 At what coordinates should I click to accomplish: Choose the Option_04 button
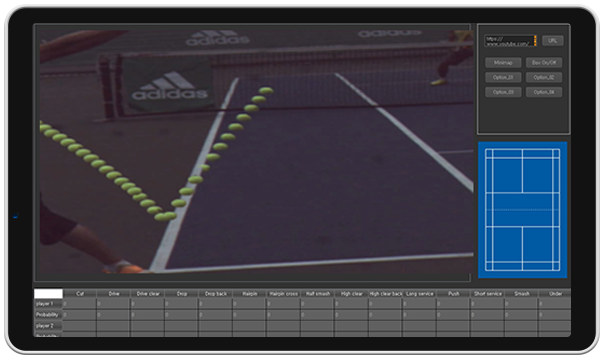click(x=544, y=92)
